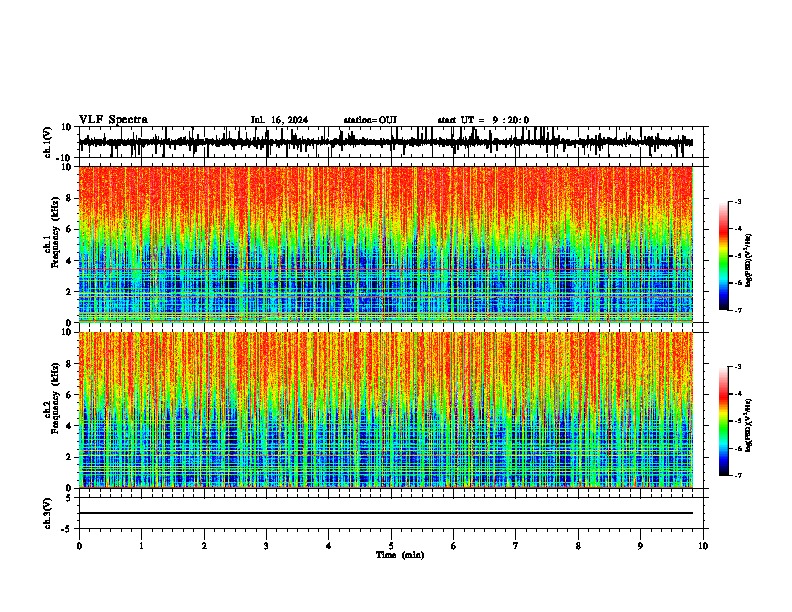Click the "-7" label on ch.2 color bar
792x612 pixels.
pyautogui.click(x=738, y=476)
